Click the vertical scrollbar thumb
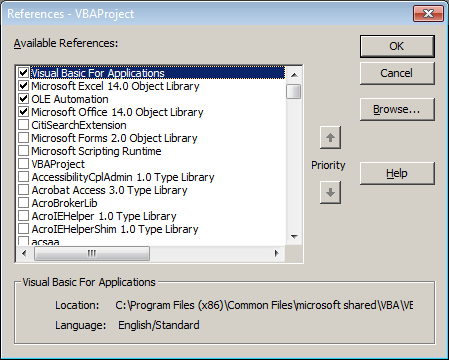Screen dimensions: 449x360 [294, 92]
